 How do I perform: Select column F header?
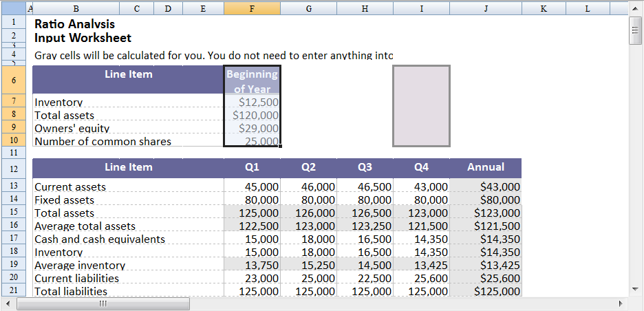(252, 9)
